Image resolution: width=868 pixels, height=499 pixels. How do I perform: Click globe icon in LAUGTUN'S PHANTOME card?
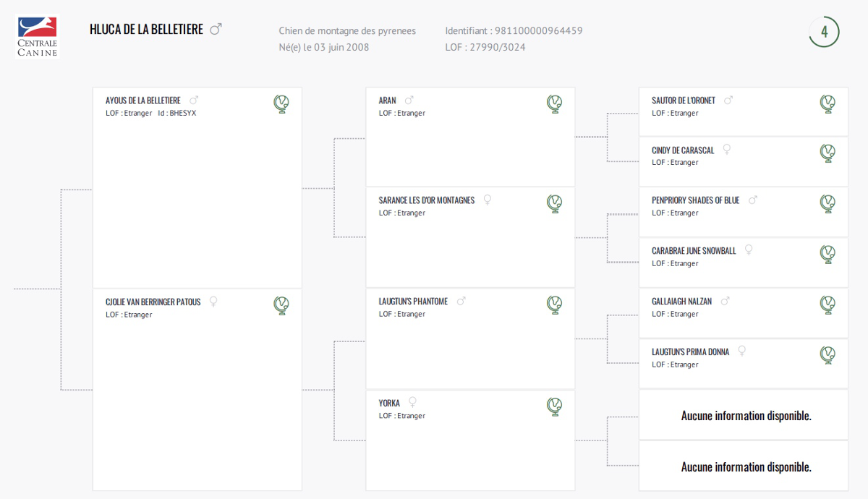555,305
